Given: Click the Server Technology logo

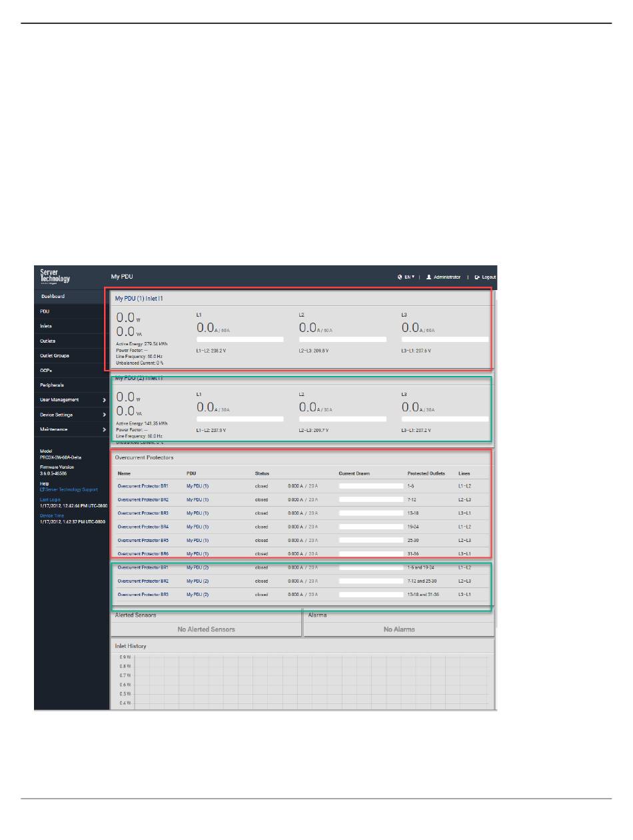Looking at the screenshot, I should coord(55,276).
